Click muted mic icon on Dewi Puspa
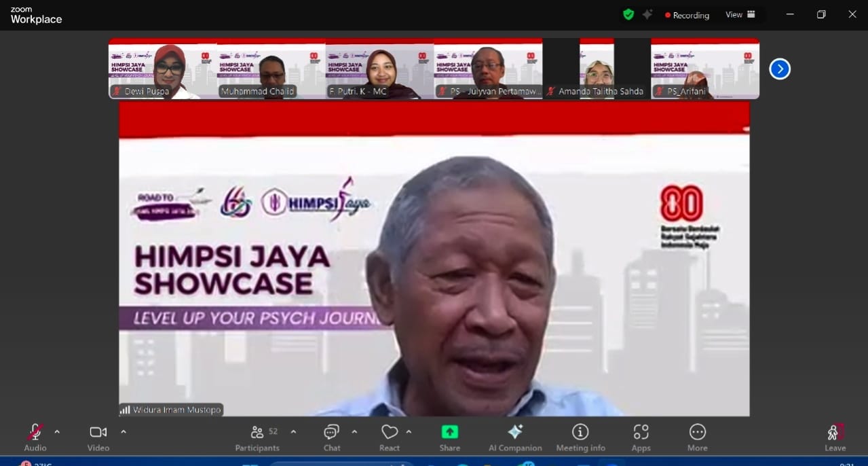This screenshot has width=868, height=466. pyautogui.click(x=117, y=91)
